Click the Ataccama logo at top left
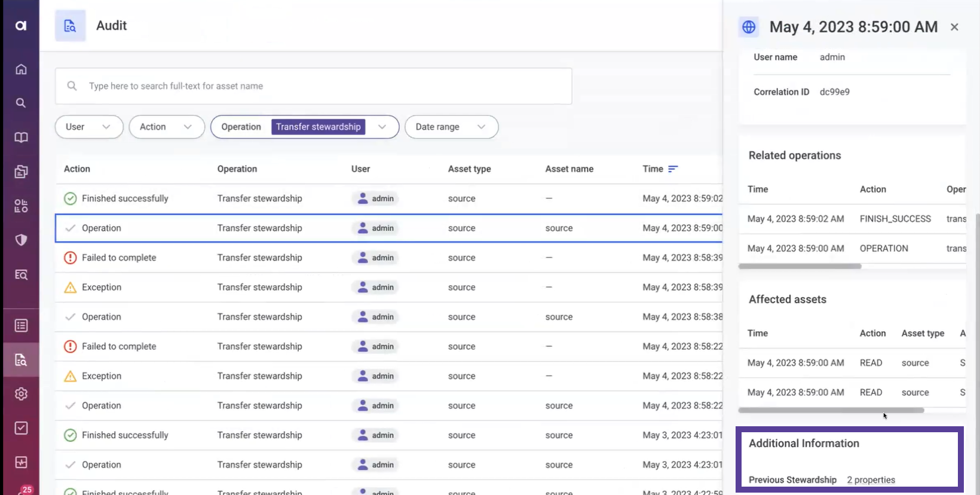Screen dimensions: 980x495 (21, 26)
